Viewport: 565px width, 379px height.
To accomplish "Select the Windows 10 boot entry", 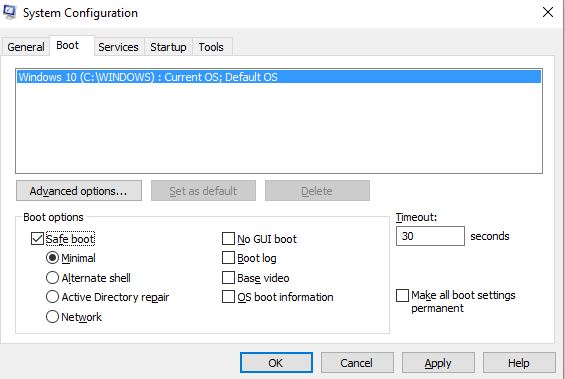I will pos(279,77).
